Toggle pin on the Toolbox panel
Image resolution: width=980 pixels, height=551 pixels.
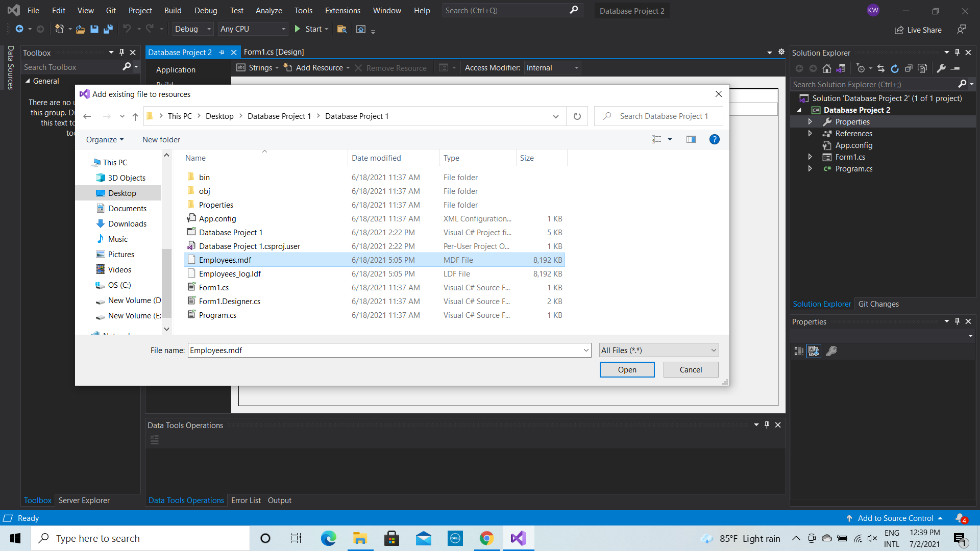(121, 53)
